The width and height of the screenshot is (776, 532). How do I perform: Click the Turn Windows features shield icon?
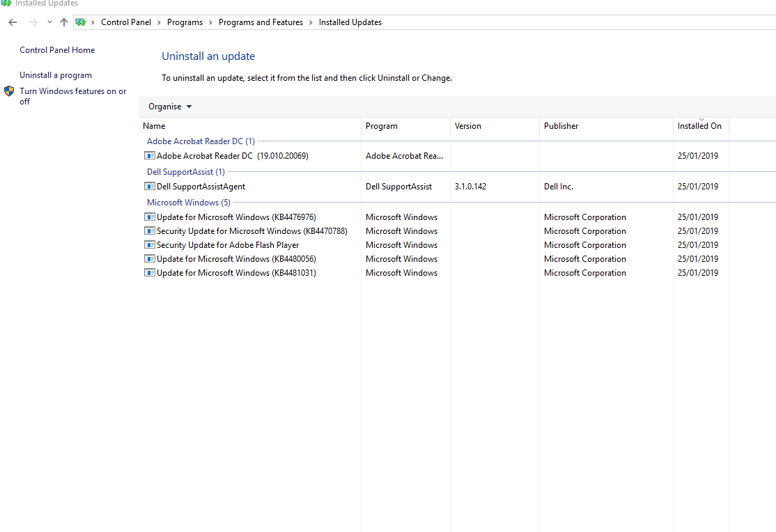pos(9,91)
